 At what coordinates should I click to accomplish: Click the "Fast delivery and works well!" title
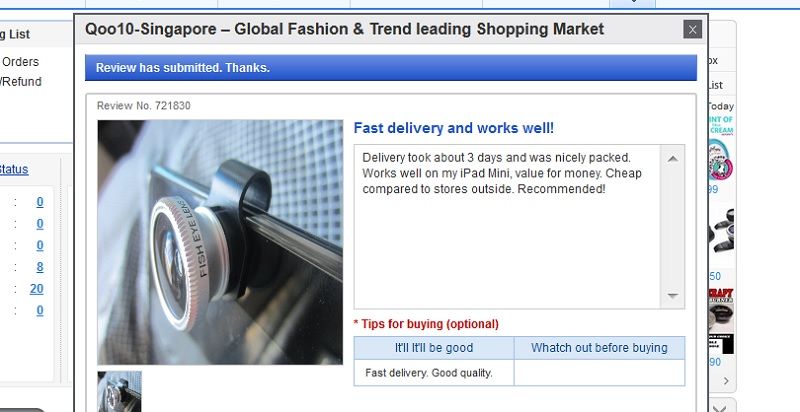click(x=453, y=128)
